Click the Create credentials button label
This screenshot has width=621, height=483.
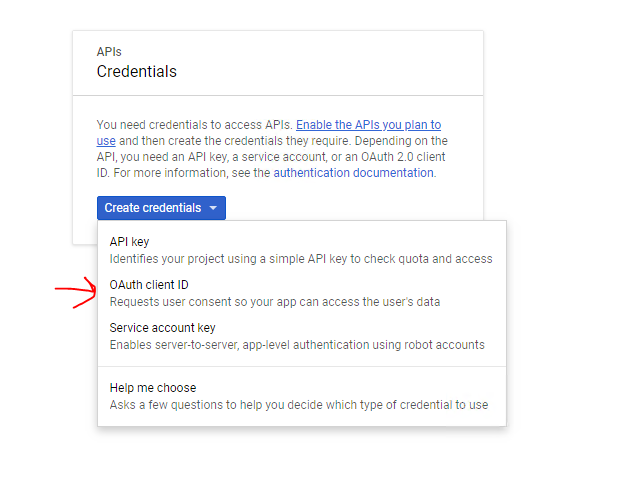[x=153, y=208]
